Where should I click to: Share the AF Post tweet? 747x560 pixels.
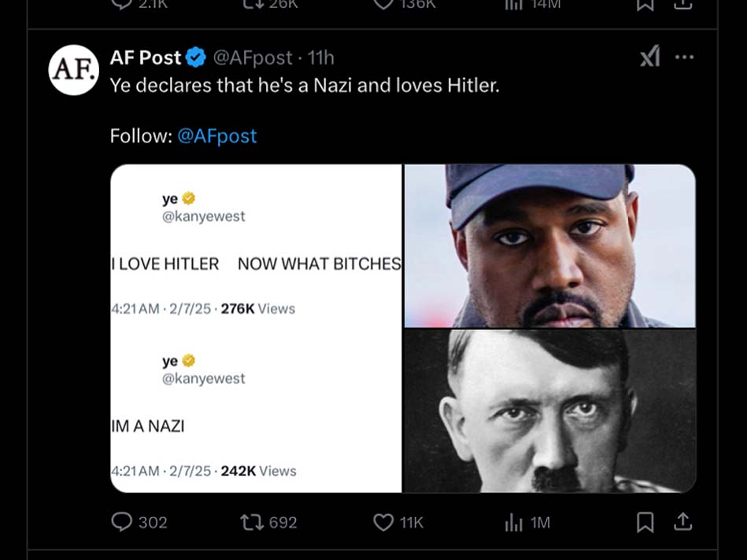tap(683, 521)
